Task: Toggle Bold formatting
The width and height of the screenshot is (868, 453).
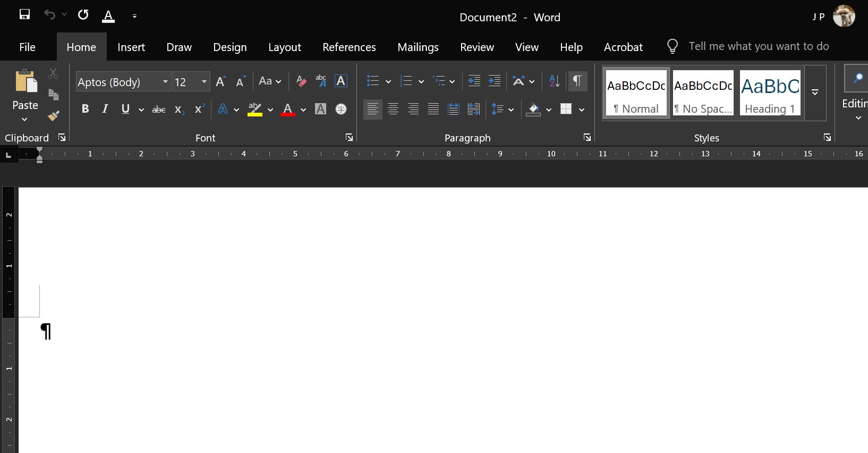Action: click(x=85, y=109)
